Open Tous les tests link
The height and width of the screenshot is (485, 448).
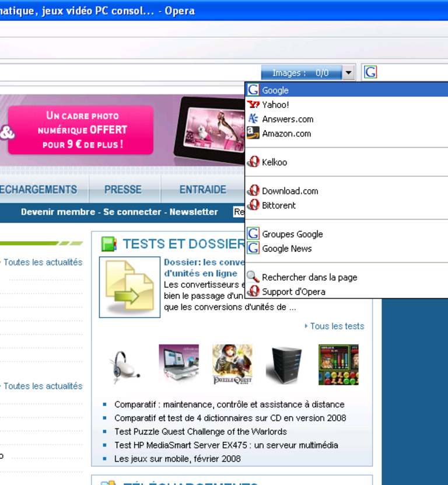click(337, 326)
